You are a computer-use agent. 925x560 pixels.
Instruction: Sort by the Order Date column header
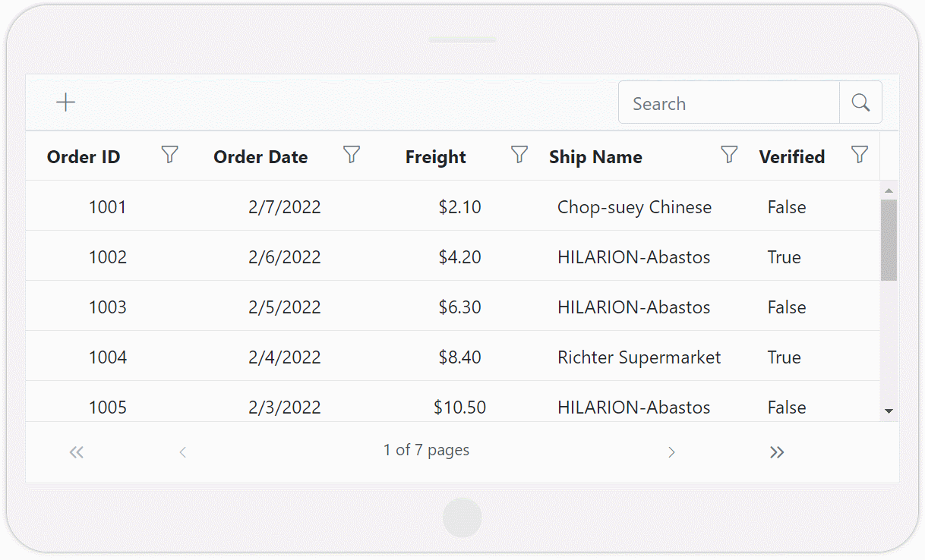click(260, 156)
